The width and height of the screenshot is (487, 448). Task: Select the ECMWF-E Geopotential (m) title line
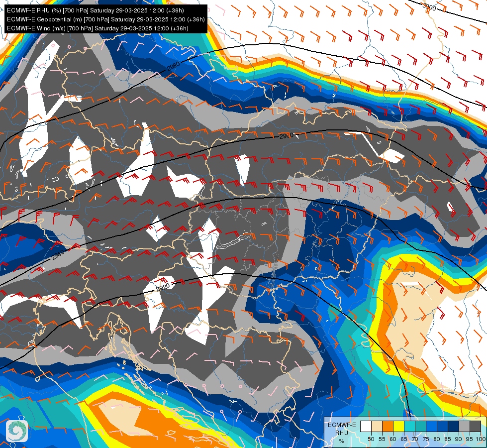point(105,19)
